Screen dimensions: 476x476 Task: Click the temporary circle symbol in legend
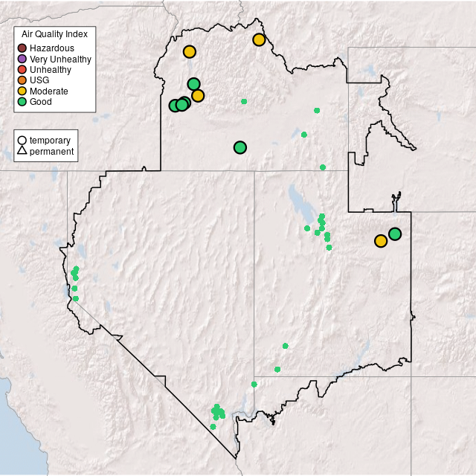(22, 141)
